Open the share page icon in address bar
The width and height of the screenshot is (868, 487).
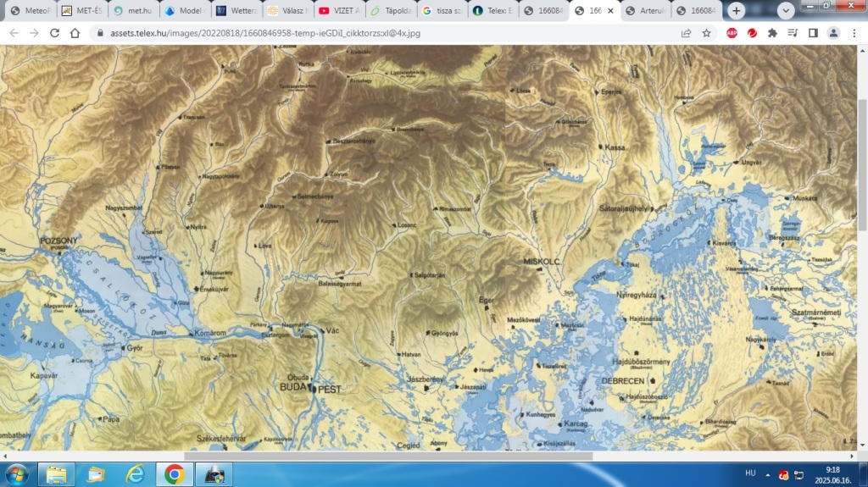coord(685,33)
